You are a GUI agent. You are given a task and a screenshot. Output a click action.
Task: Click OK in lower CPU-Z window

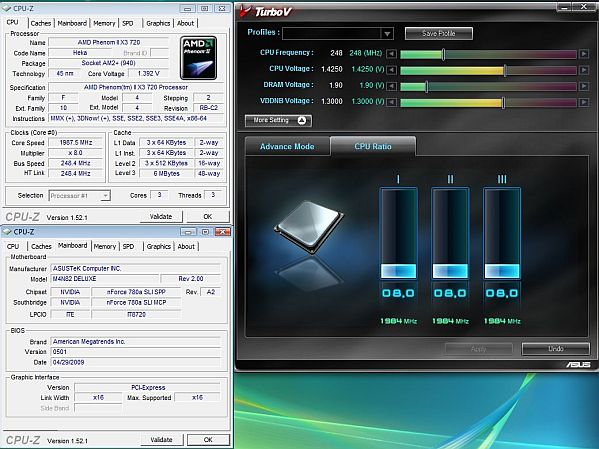pyautogui.click(x=208, y=440)
